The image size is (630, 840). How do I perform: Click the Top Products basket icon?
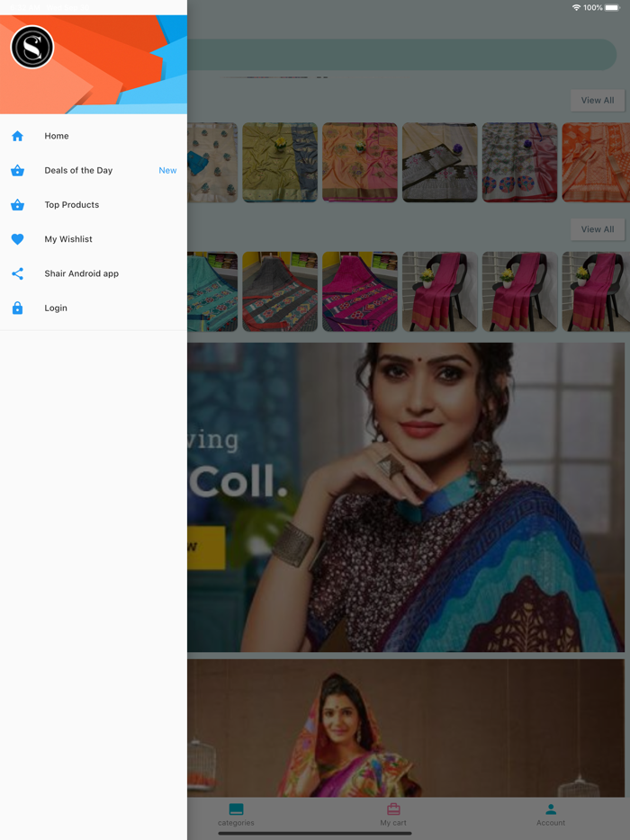(17, 205)
